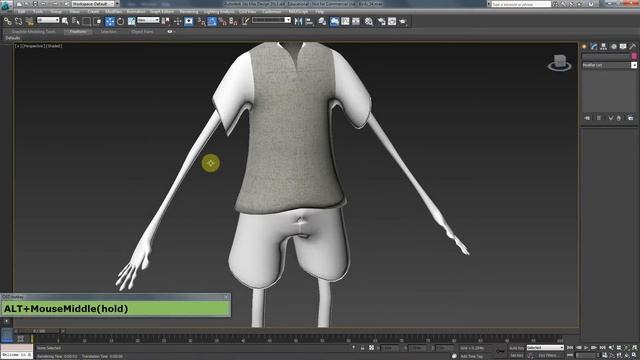Screen dimensions: 640x360
Task: Open the Create command panel tab
Action: pos(584,47)
